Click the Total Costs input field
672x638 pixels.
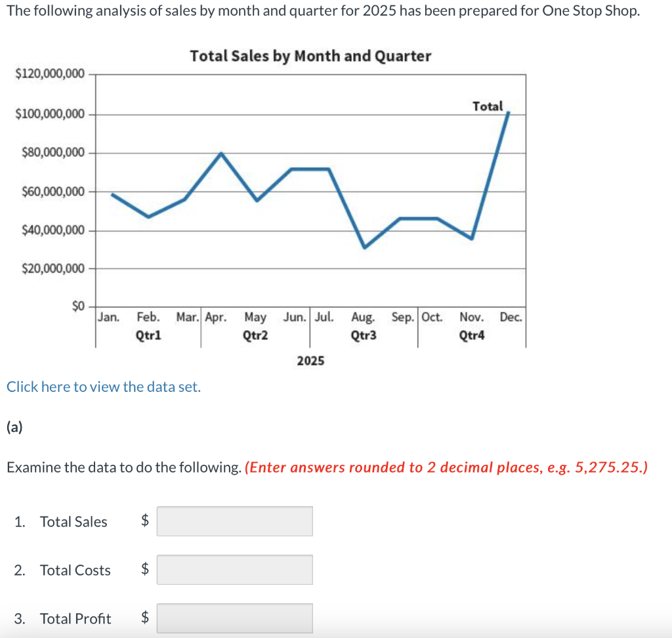[234, 570]
